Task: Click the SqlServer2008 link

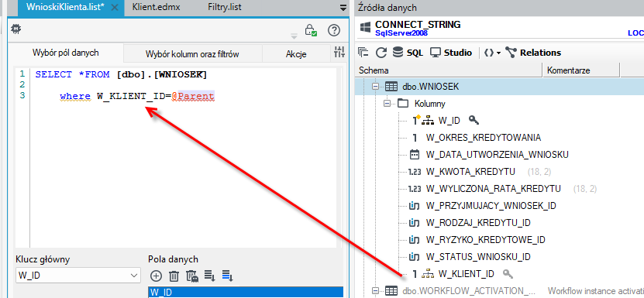Action: (401, 33)
